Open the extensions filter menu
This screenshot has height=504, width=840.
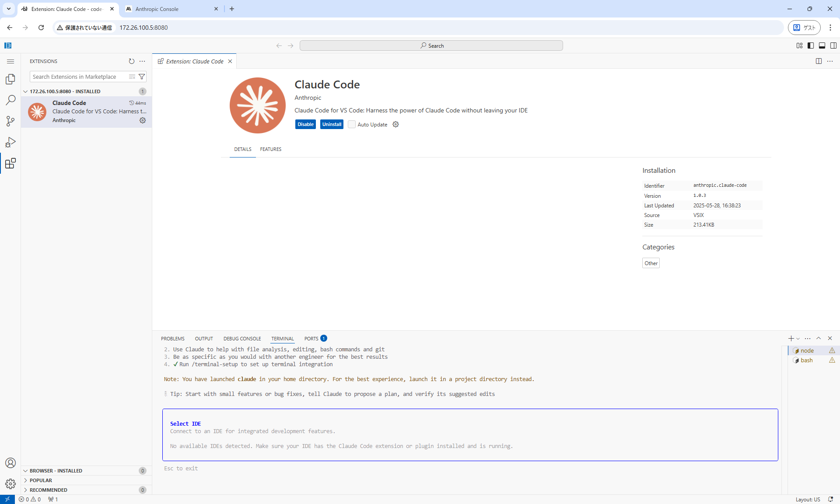coord(142,77)
